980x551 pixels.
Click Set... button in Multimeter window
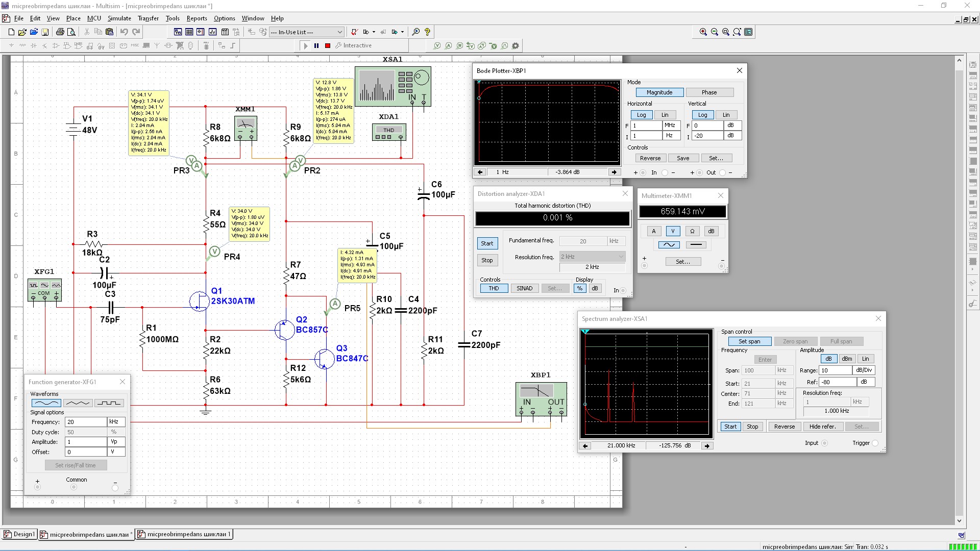coord(682,262)
